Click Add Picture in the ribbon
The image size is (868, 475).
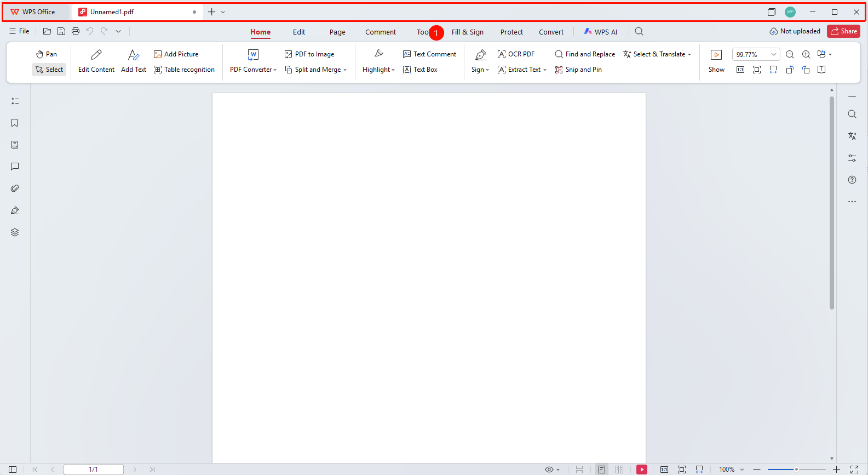tap(176, 54)
